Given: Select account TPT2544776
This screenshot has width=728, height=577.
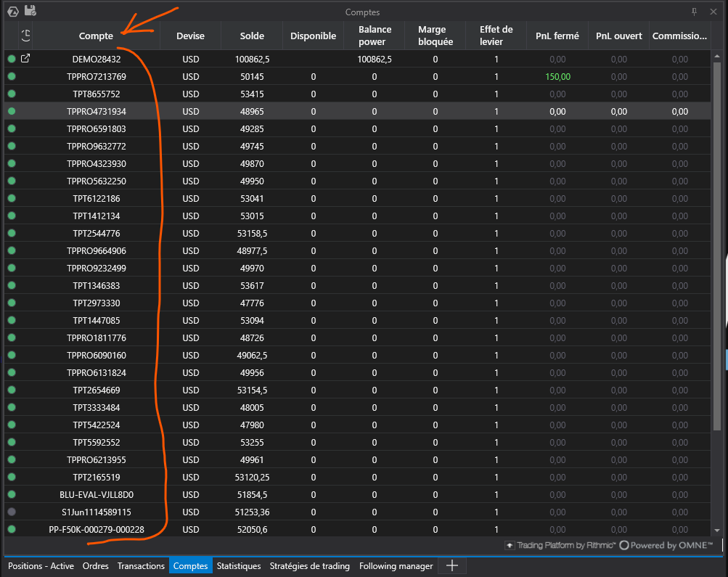Looking at the screenshot, I should coord(358,233).
